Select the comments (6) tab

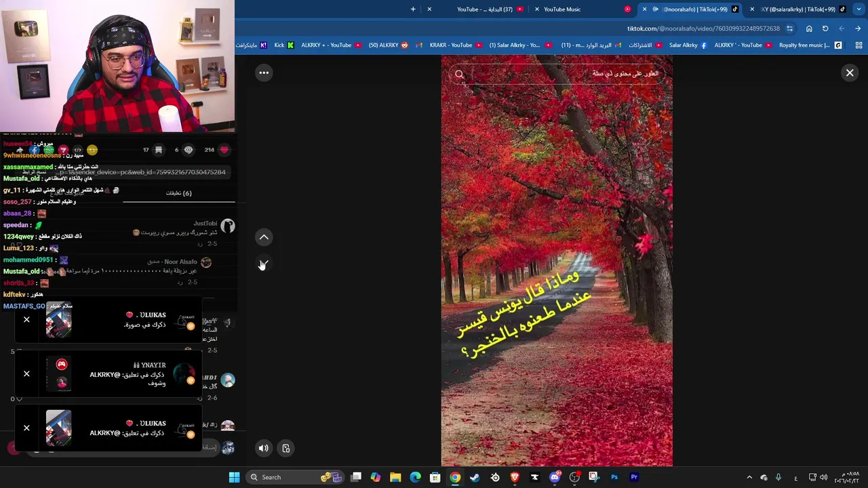coord(179,193)
